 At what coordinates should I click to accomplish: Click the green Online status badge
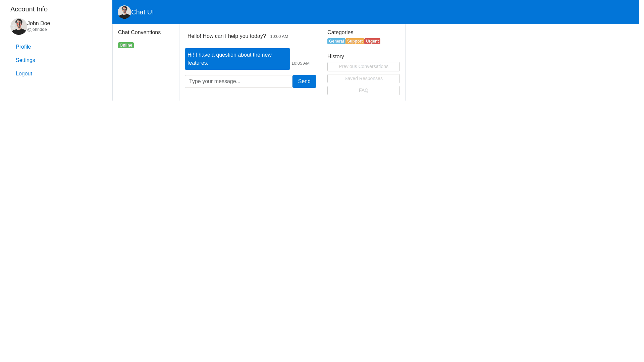(x=126, y=45)
